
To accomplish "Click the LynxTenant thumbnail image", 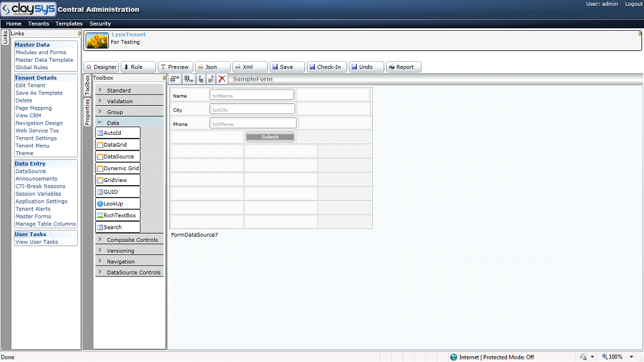I will pyautogui.click(x=97, y=41).
